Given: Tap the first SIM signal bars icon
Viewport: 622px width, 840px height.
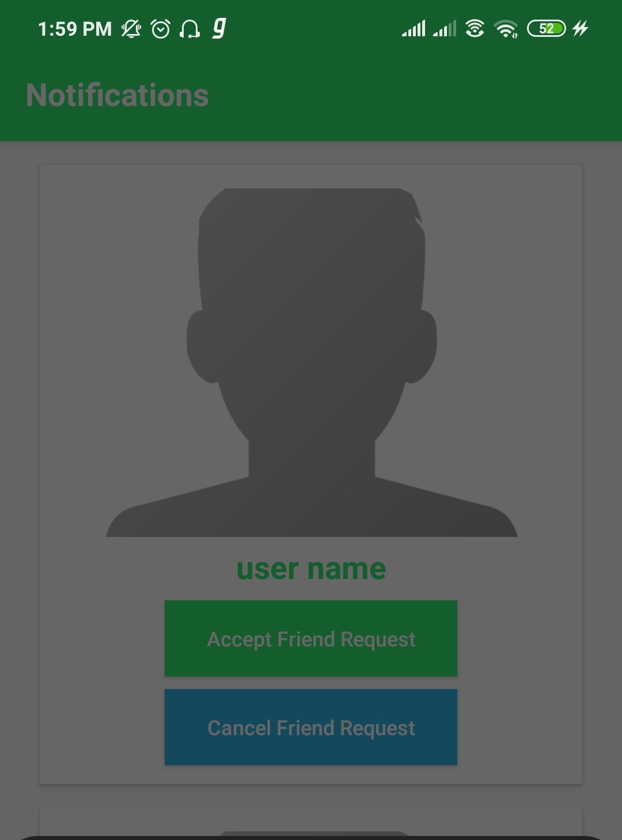Looking at the screenshot, I should coord(414,28).
